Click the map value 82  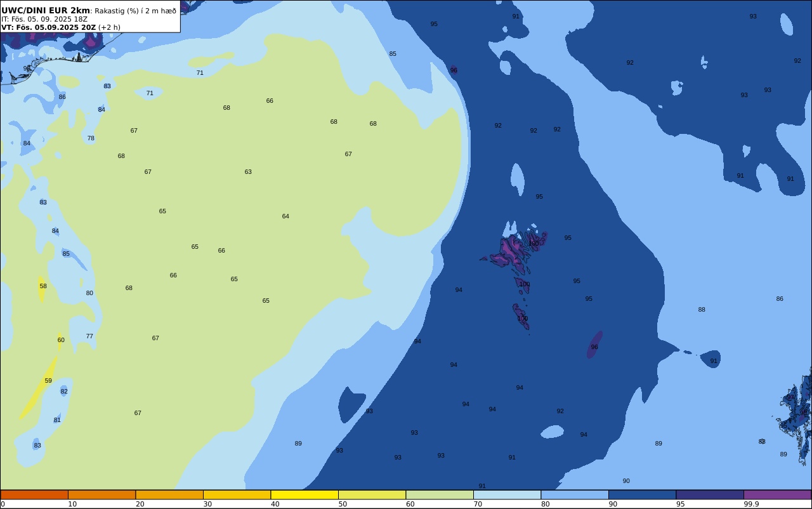point(64,392)
